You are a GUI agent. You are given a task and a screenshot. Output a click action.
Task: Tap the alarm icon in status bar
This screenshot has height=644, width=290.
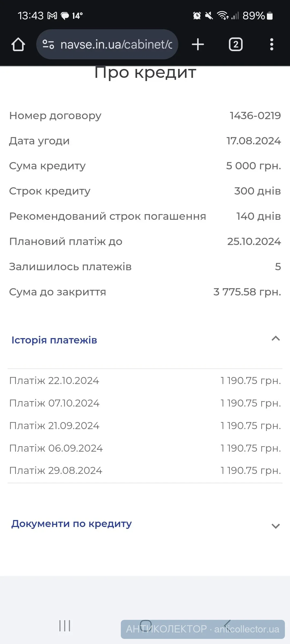[197, 16]
